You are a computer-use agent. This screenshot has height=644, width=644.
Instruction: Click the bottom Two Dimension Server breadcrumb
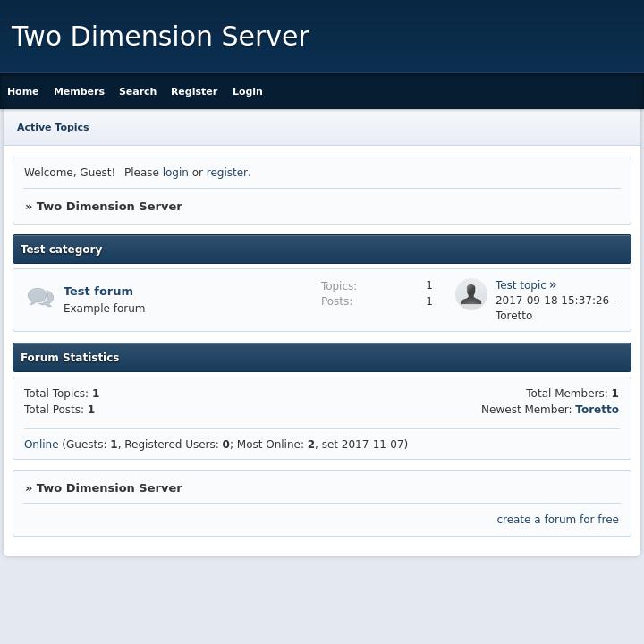pyautogui.click(x=109, y=487)
